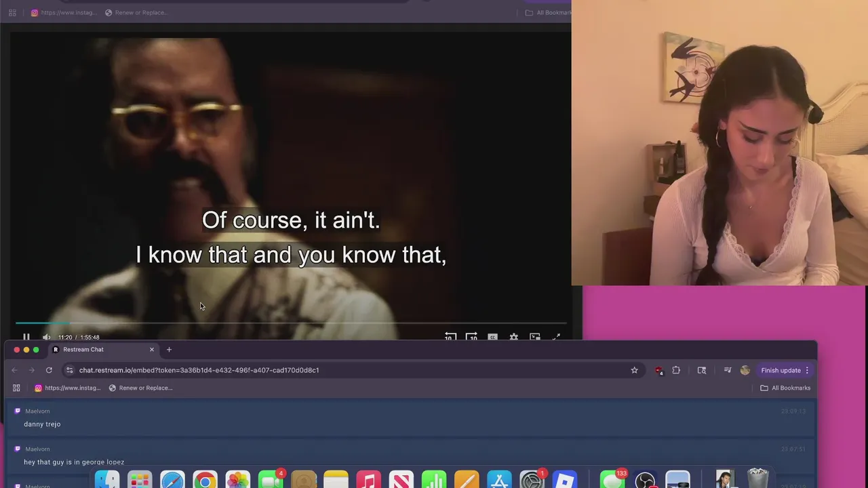Open Renew or Replace bookmark in Restream window

coord(140,388)
